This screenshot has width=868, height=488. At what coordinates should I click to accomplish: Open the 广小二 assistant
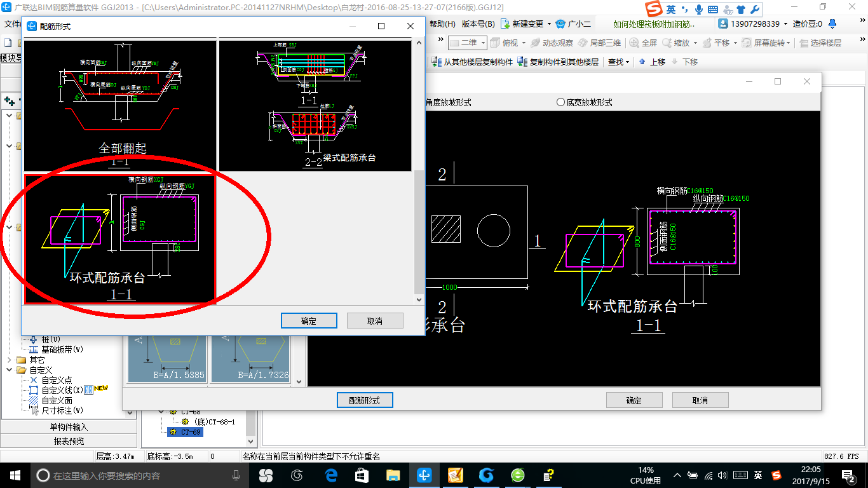[573, 24]
